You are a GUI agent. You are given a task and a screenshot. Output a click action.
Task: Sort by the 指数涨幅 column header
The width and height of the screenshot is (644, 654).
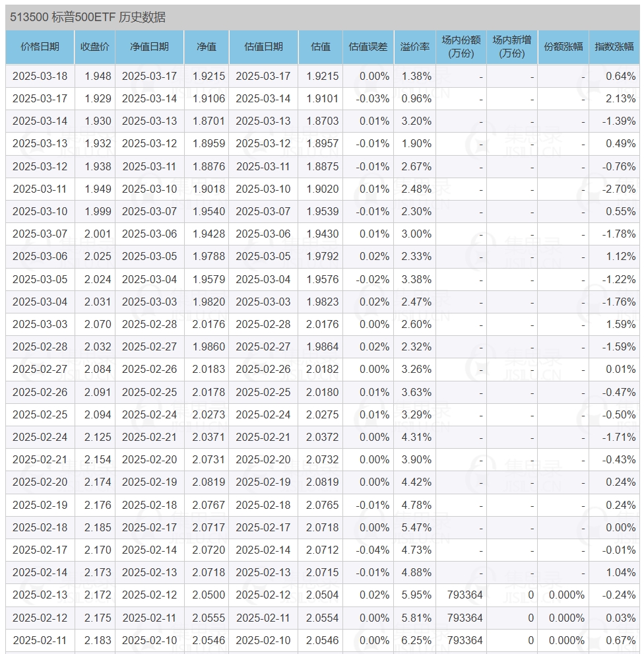[614, 47]
